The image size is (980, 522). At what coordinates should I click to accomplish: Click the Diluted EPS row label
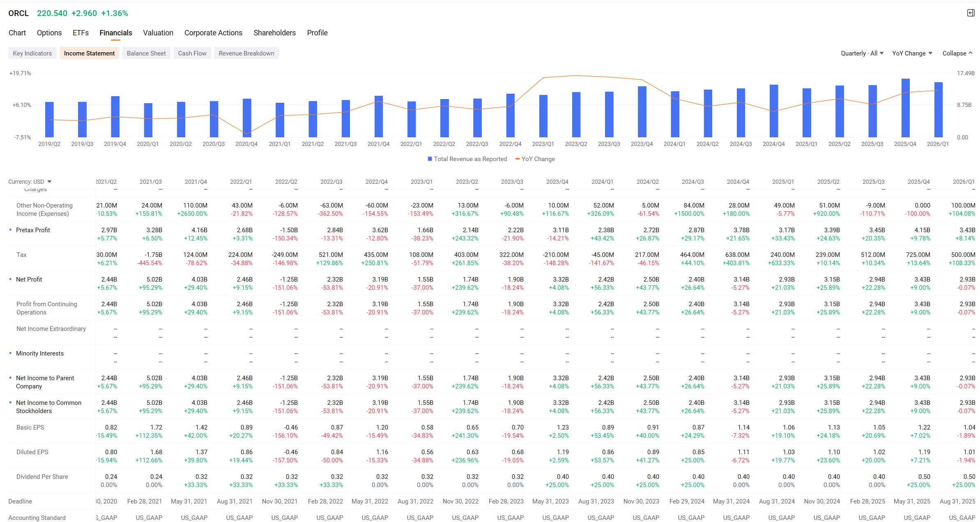pyautogui.click(x=32, y=452)
